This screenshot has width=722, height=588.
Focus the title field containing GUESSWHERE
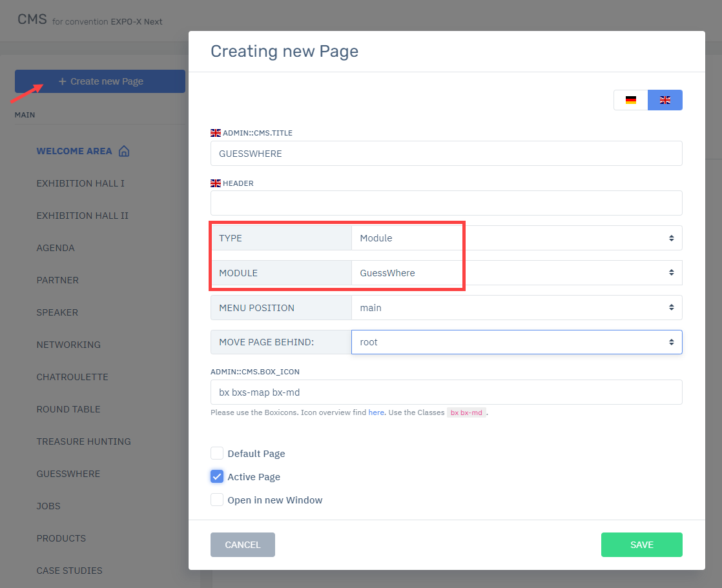(446, 154)
